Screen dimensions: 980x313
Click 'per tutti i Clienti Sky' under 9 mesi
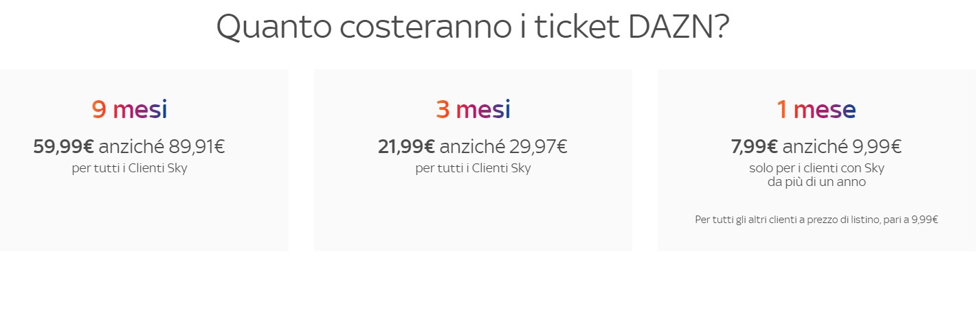(129, 168)
